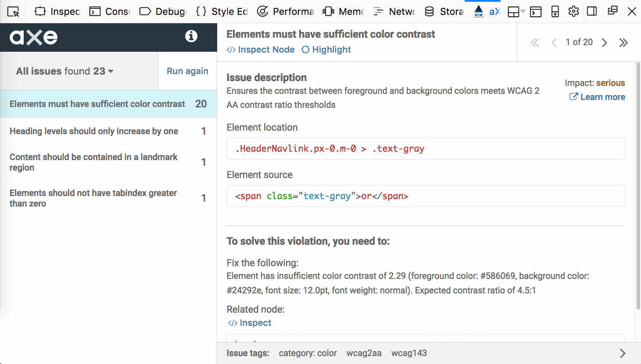This screenshot has height=364, width=641.
Task: Toggle responsive design mode icon
Action: tap(555, 12)
